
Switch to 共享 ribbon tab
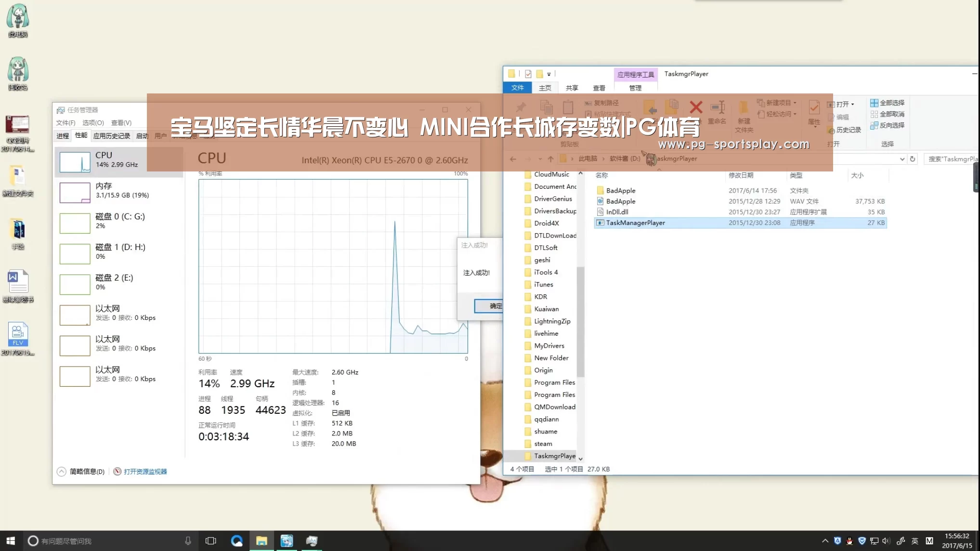pos(572,88)
